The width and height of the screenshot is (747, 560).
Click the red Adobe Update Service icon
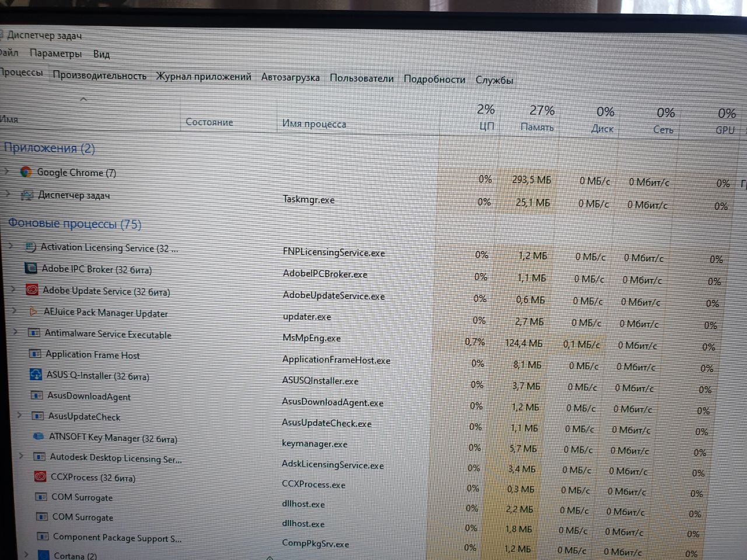click(x=32, y=289)
